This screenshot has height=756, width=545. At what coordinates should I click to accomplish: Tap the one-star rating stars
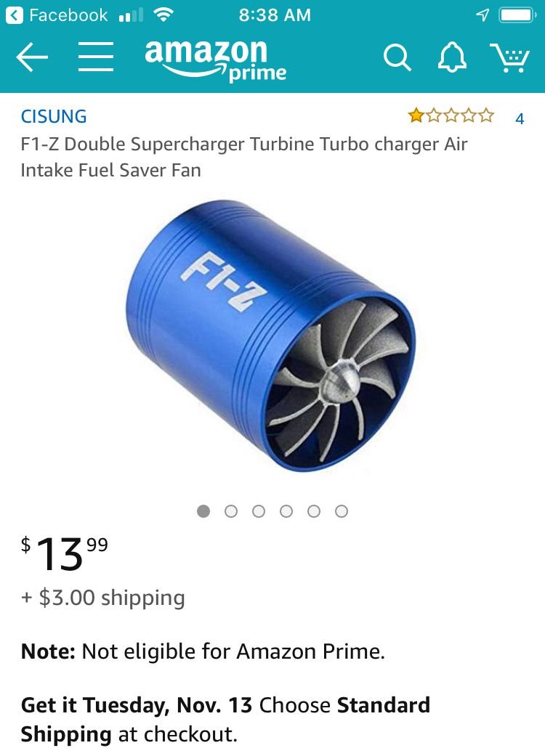click(451, 115)
